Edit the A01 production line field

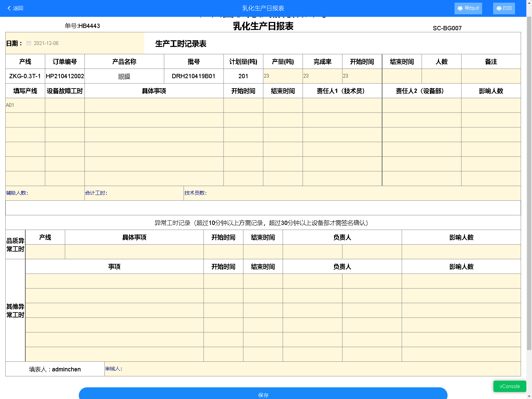pyautogui.click(x=25, y=105)
